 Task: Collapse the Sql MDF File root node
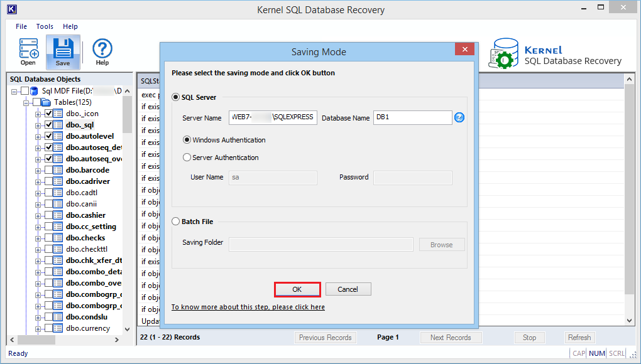(x=14, y=92)
